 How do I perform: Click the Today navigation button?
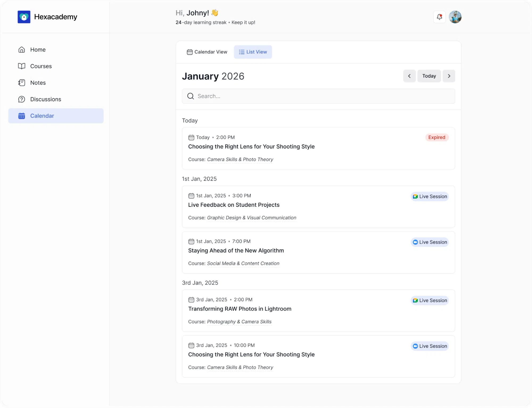point(429,76)
